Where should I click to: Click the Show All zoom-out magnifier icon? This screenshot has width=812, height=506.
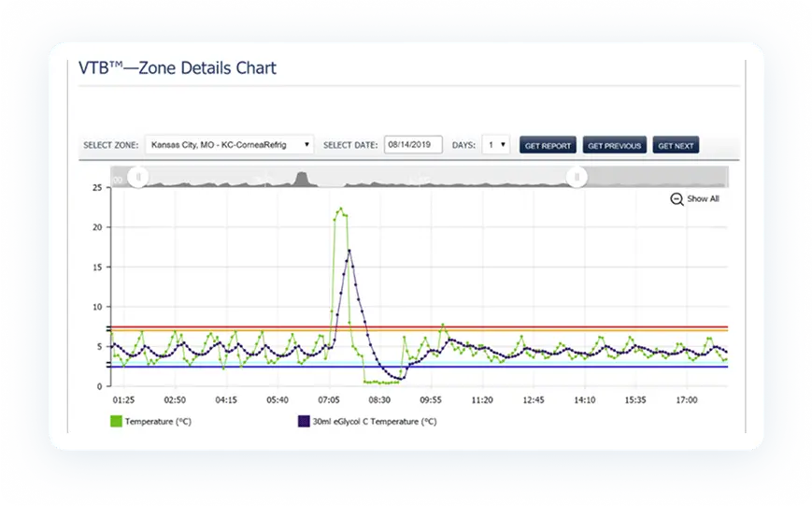tap(677, 199)
